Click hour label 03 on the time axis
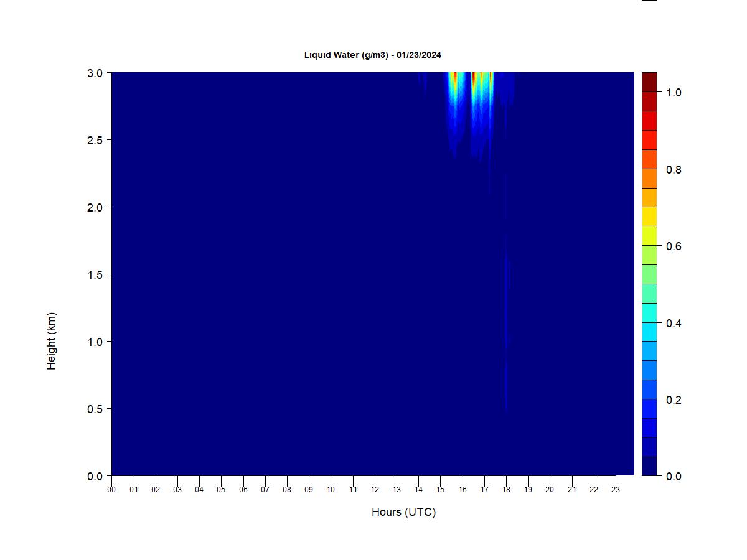The height and width of the screenshot is (560, 747). (177, 490)
